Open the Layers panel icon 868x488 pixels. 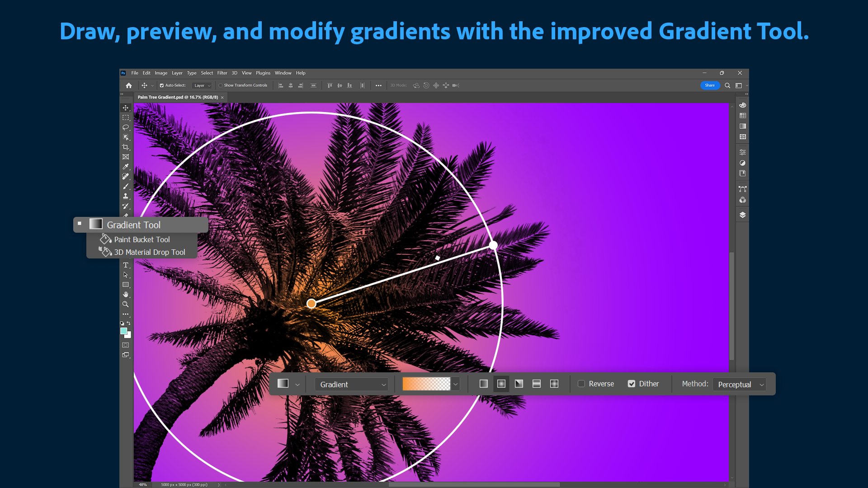[x=743, y=215]
